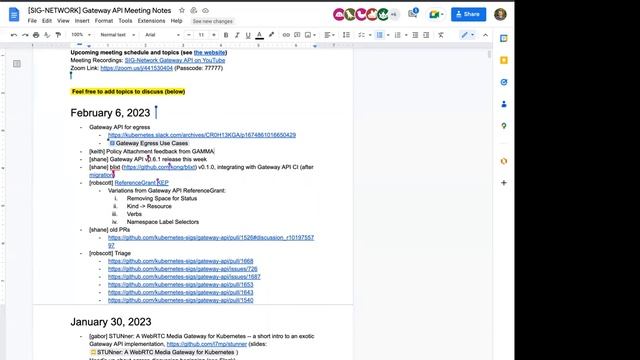The image size is (640, 360).
Task: Open the editing mode pencil dropdown
Action: coord(467,35)
